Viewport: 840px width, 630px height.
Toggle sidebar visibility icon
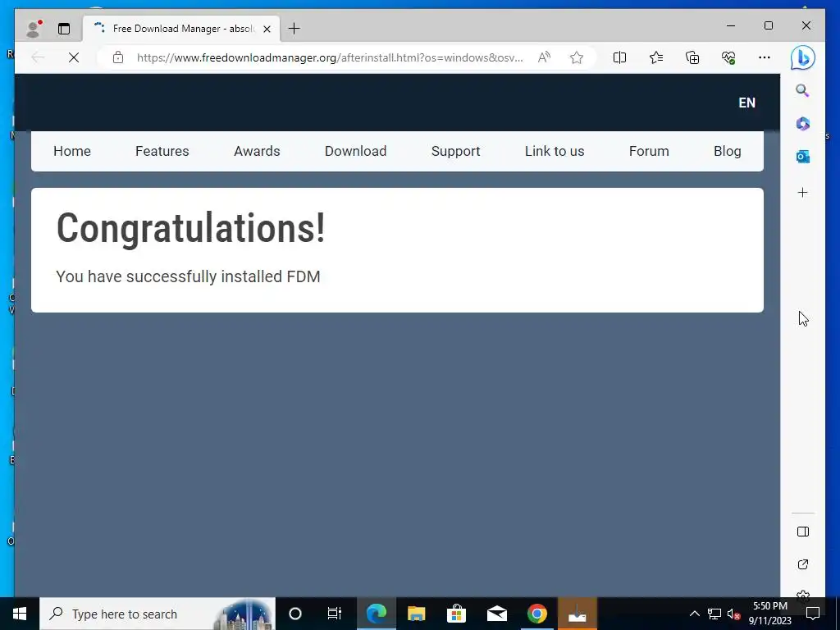pos(802,532)
